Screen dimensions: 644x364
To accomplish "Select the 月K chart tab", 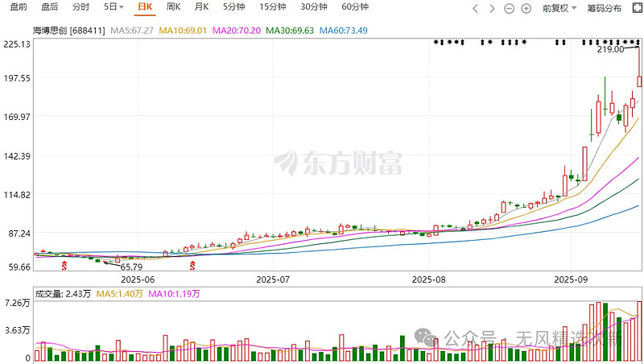I will 201,7.
